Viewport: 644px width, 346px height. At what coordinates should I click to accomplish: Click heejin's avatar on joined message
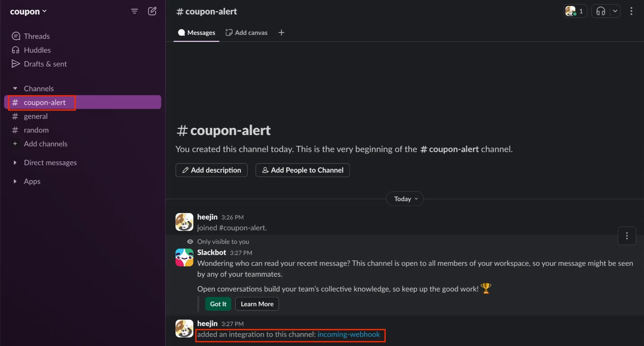[x=184, y=222]
